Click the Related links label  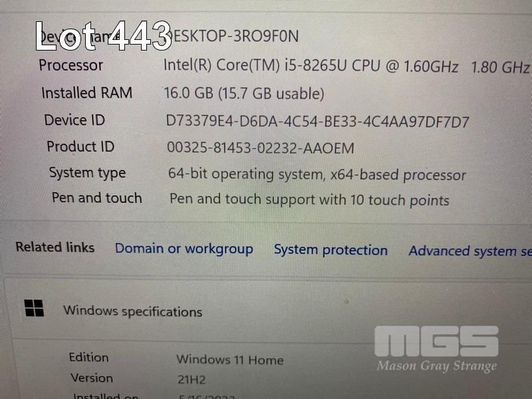55,247
